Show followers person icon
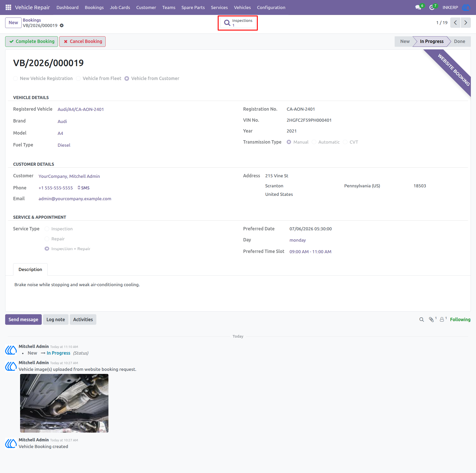476x473 pixels. (x=442, y=319)
